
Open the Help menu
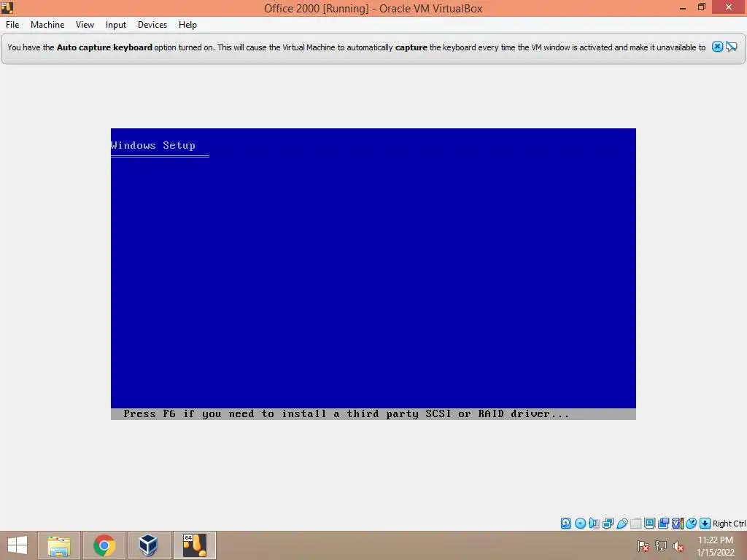pyautogui.click(x=187, y=25)
